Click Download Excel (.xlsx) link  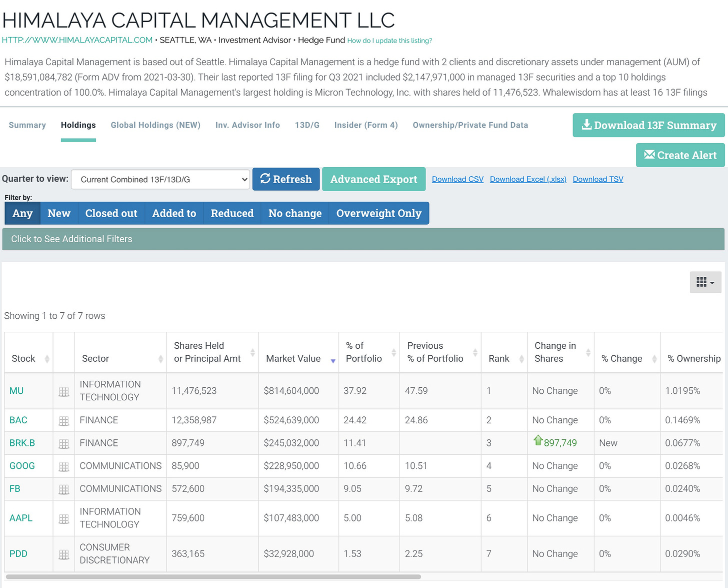tap(528, 179)
